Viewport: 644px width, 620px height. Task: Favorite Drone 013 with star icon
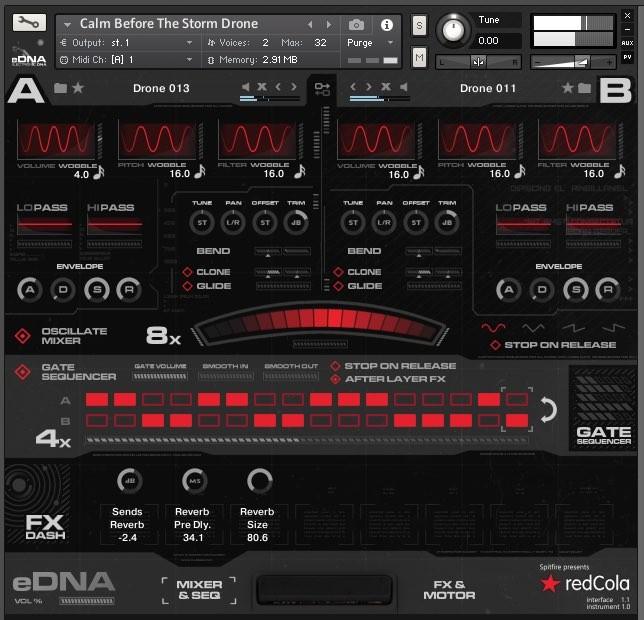(78, 88)
